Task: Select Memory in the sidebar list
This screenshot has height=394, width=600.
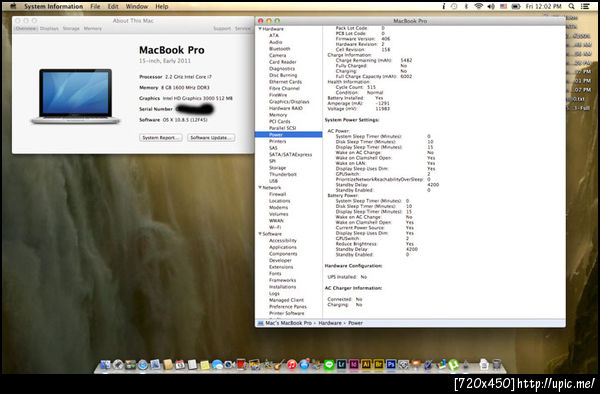Action: coord(278,115)
